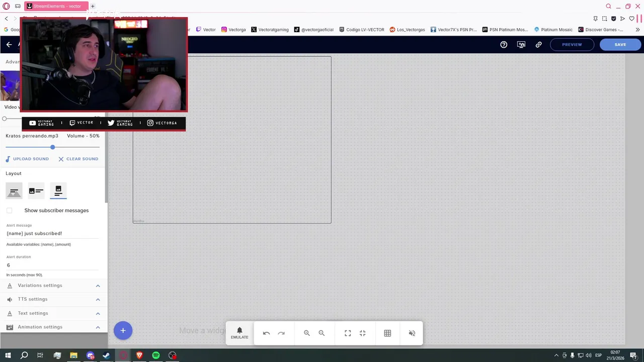This screenshot has height=362, width=644.
Task: Open browser heart bookmarks icon
Action: pos(632,19)
